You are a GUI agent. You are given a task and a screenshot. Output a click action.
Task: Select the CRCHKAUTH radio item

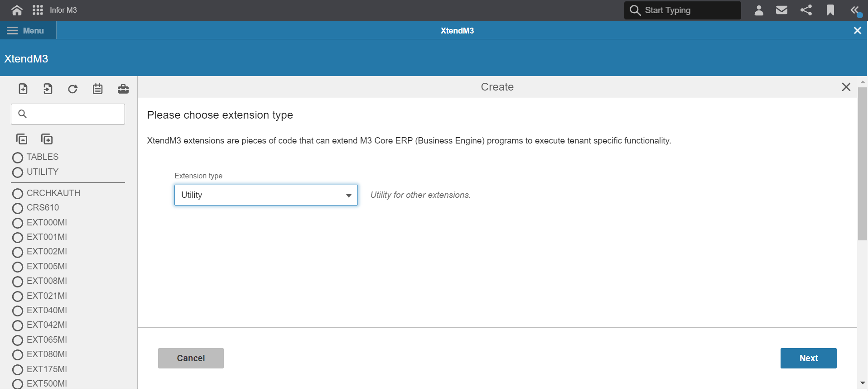click(x=47, y=193)
